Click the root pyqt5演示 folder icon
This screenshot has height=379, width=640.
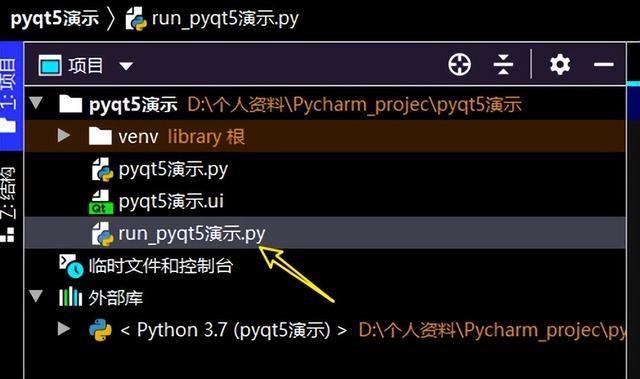click(71, 104)
